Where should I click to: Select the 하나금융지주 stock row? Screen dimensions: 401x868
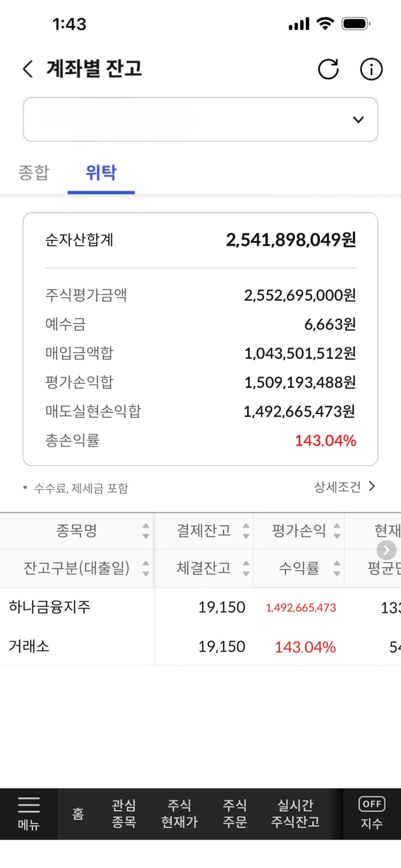pos(200,627)
